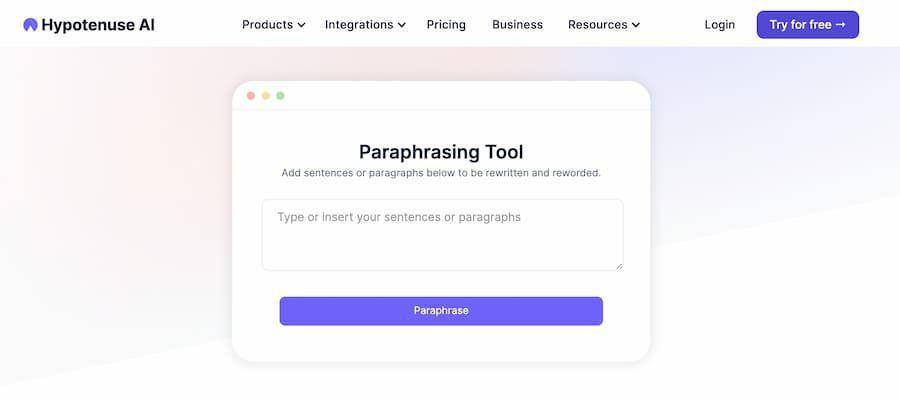Screen dimensions: 900x400
Task: Click the Hypotenuse AI purple logo icon
Action: point(30,25)
